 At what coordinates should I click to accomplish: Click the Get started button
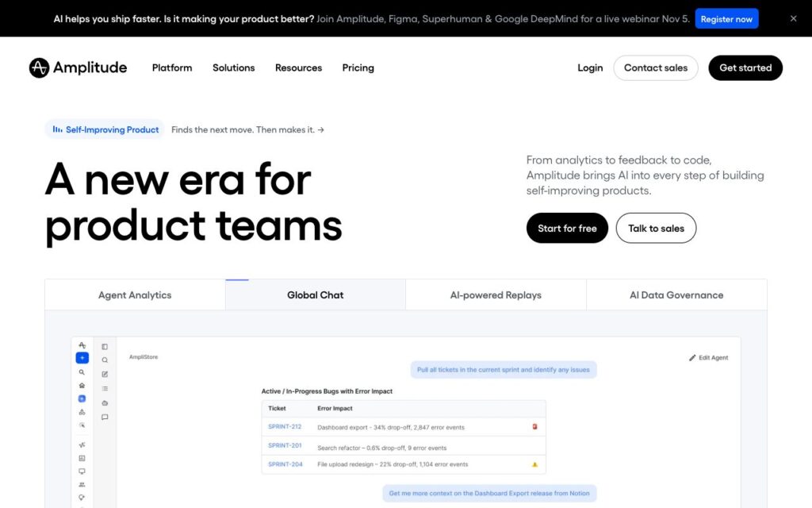[745, 68]
